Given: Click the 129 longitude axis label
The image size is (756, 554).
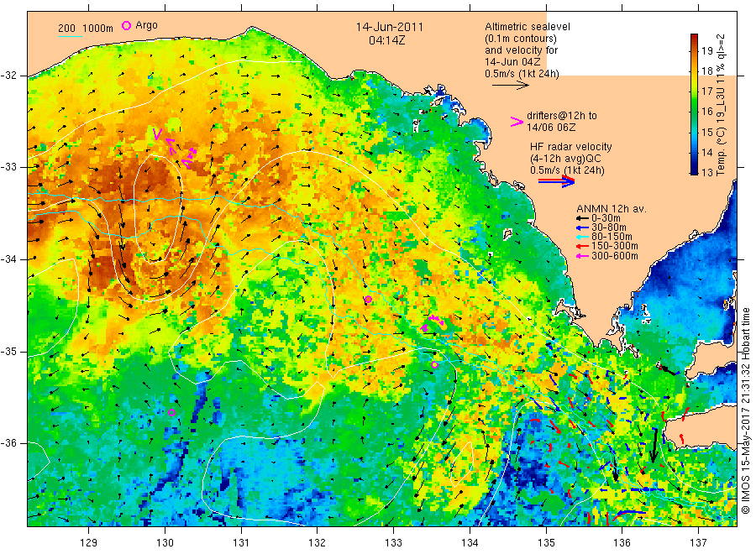Looking at the screenshot, I should coord(89,542).
